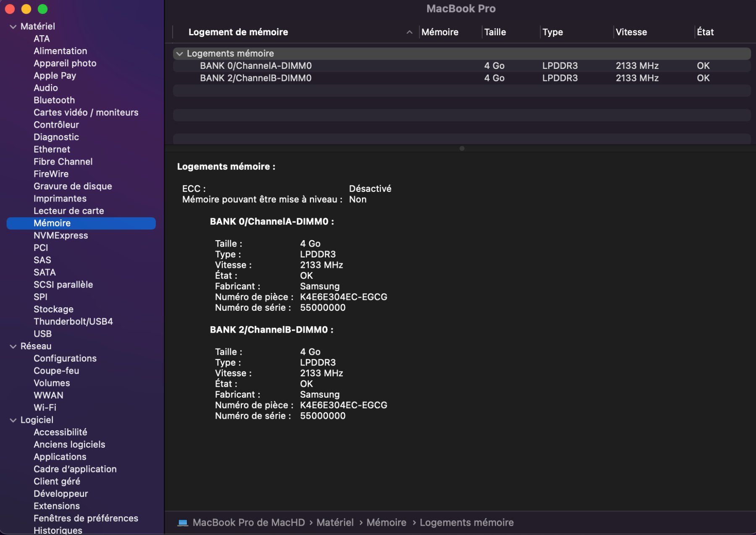Open Bluetooth in the sidebar
Viewport: 756px width, 535px height.
click(54, 100)
